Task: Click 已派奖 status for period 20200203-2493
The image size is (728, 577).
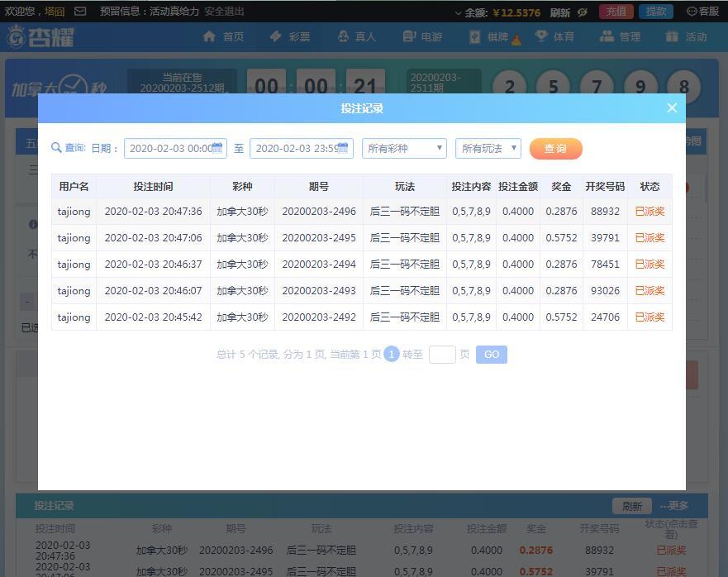Action: click(650, 291)
